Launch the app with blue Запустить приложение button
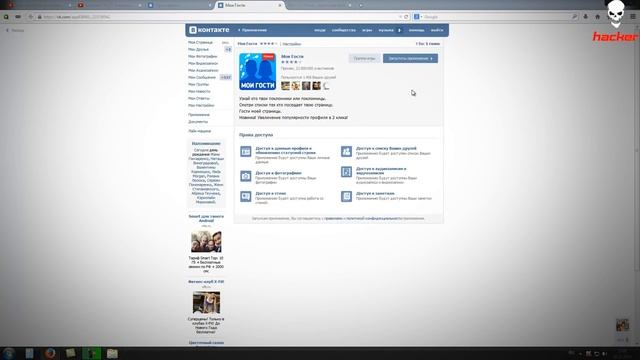 tap(410, 58)
